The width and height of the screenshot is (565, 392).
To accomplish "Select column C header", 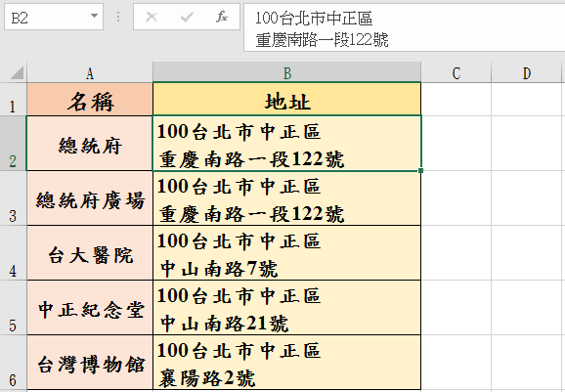I will [456, 72].
